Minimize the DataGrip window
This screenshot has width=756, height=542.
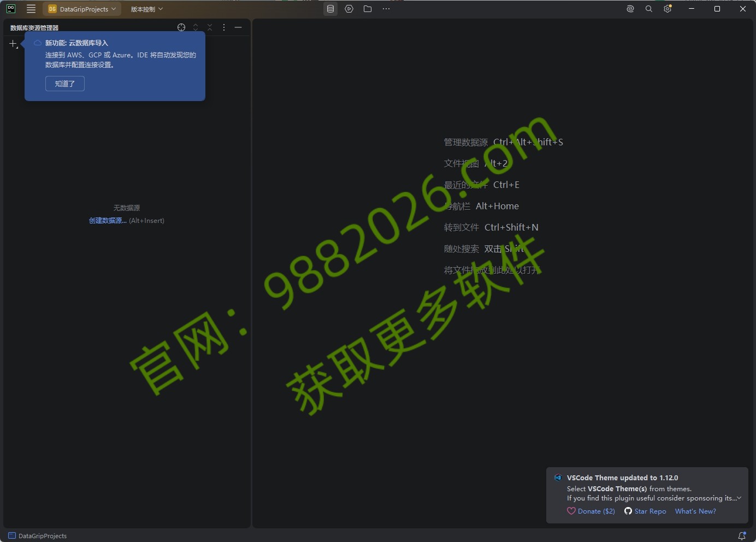pos(692,9)
